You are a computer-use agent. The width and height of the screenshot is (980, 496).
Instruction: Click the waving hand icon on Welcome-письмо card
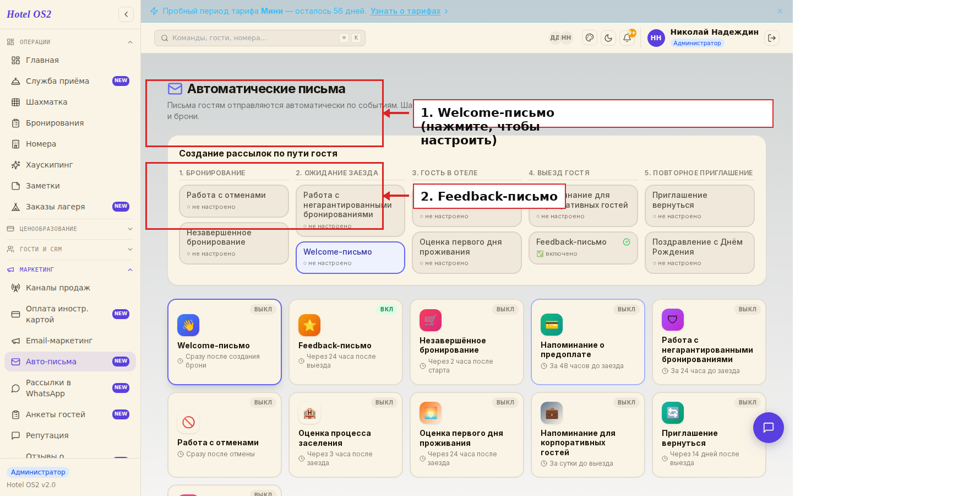click(188, 325)
